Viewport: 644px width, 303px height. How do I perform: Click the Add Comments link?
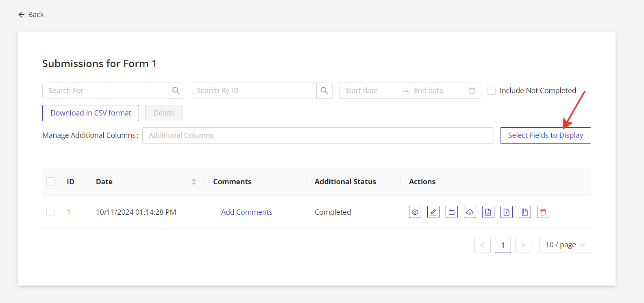(246, 212)
